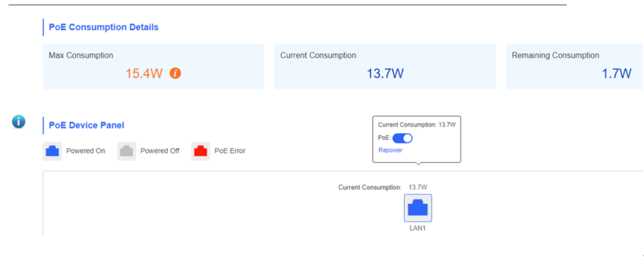Image resolution: width=644 pixels, height=265 pixels.
Task: Click the Repower link
Action: (390, 150)
